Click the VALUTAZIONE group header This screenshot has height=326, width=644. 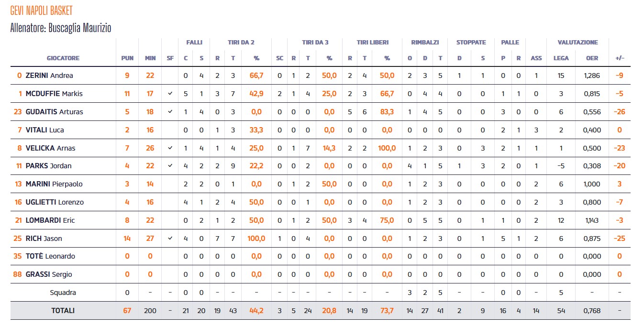pyautogui.click(x=577, y=43)
